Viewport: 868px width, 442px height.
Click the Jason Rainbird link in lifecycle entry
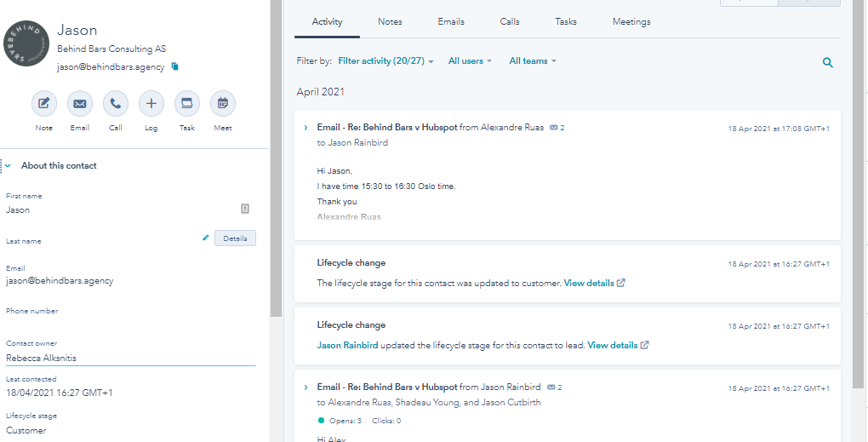coord(347,346)
